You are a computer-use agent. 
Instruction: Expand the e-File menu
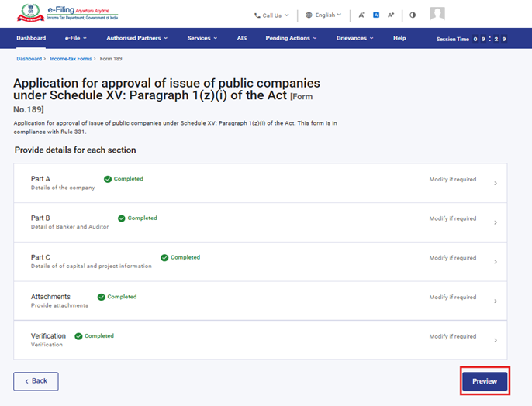click(x=75, y=38)
